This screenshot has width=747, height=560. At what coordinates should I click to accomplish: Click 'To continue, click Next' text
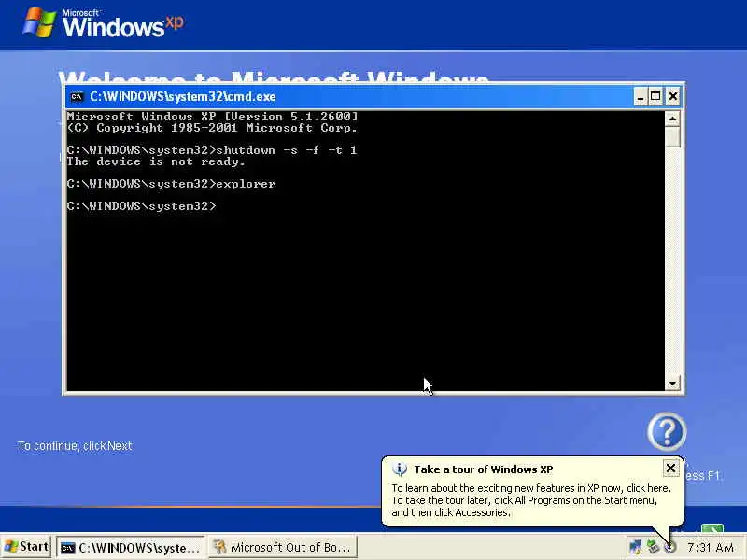pos(76,446)
